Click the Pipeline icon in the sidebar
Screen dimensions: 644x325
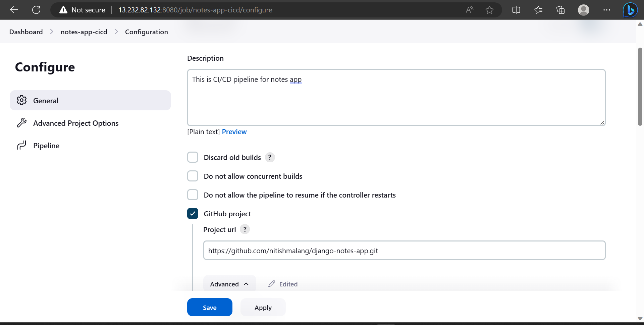[21, 145]
